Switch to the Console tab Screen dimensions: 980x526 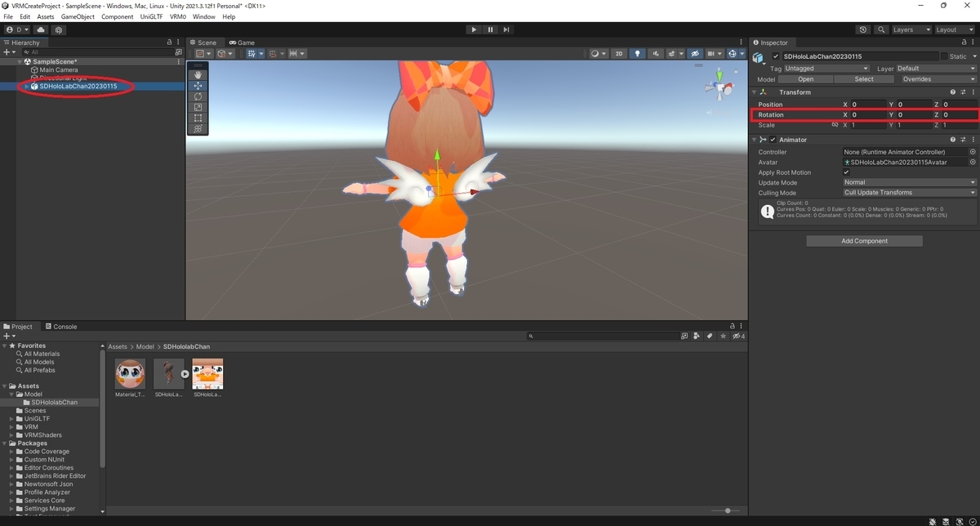click(61, 327)
